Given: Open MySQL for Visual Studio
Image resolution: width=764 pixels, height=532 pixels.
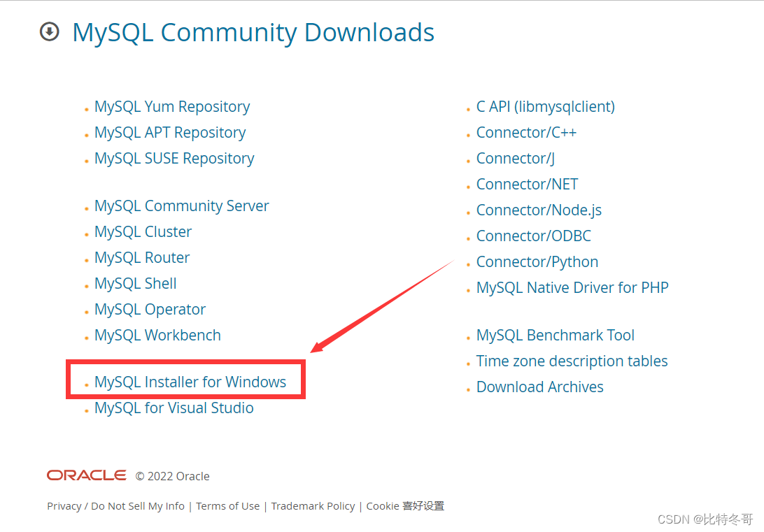Looking at the screenshot, I should [x=174, y=408].
